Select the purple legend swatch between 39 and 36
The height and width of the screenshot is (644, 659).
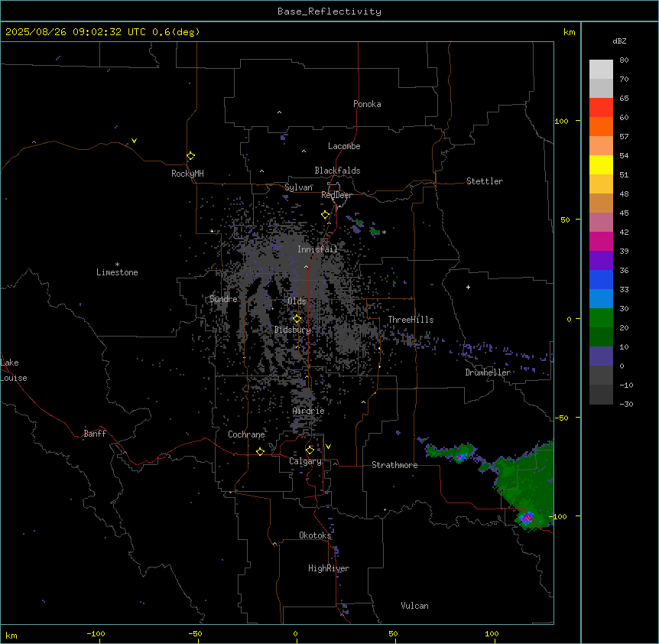601,261
